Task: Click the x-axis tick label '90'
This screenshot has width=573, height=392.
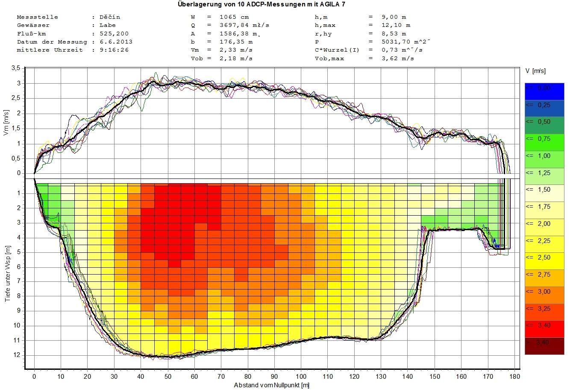Action: pyautogui.click(x=274, y=377)
